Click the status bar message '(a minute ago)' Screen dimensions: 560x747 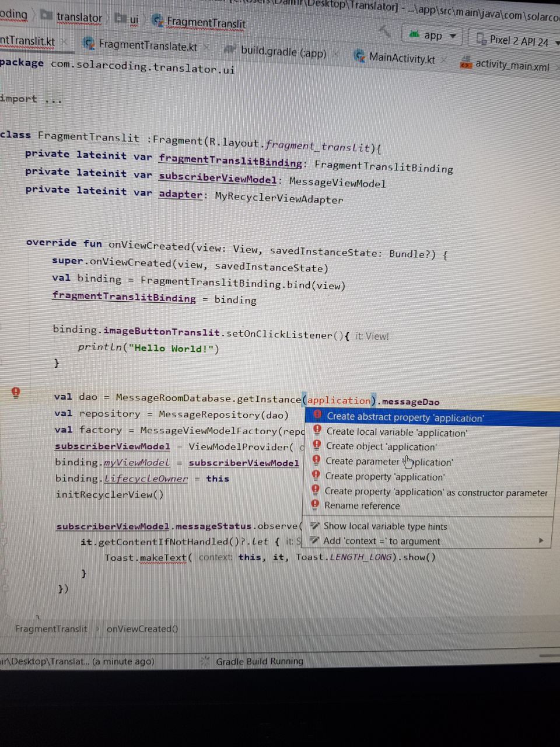coord(123,661)
